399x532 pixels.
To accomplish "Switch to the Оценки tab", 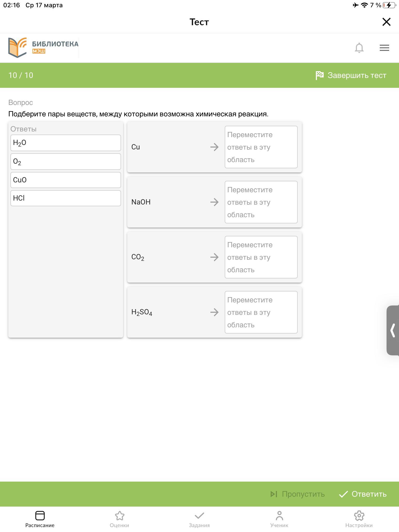I will [x=119, y=519].
